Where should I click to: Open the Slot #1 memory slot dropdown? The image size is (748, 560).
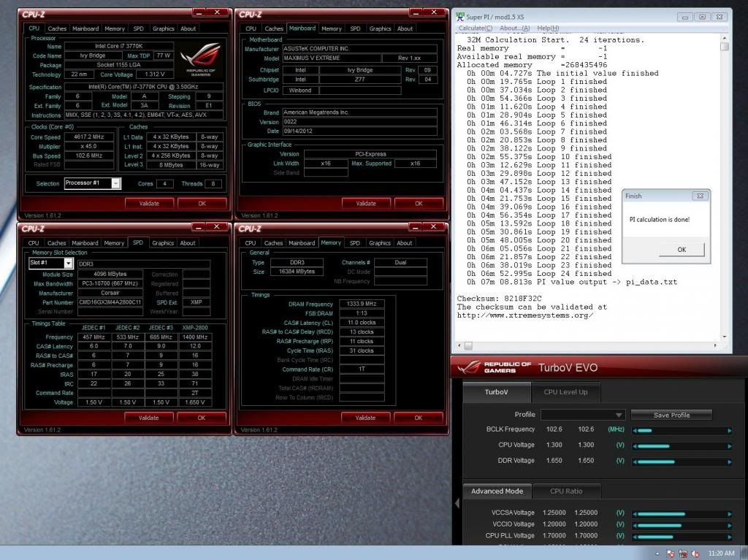pos(68,263)
